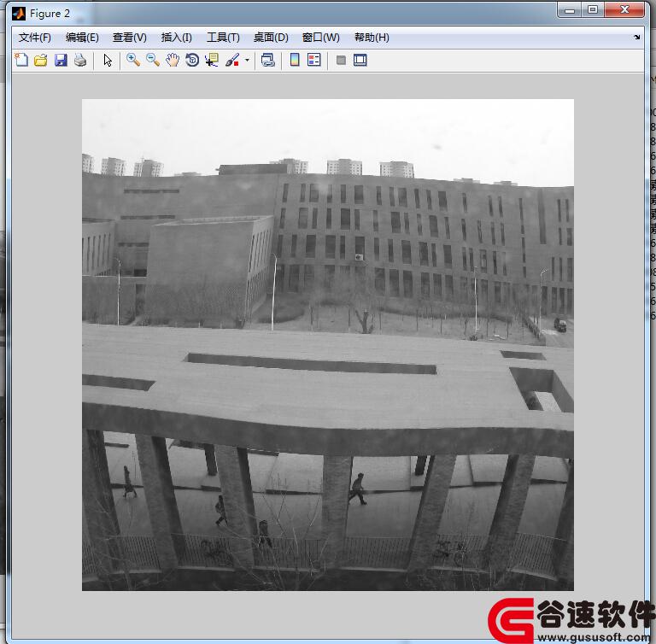Hide plot tools using gray square icon
656x644 pixels.
(x=341, y=61)
